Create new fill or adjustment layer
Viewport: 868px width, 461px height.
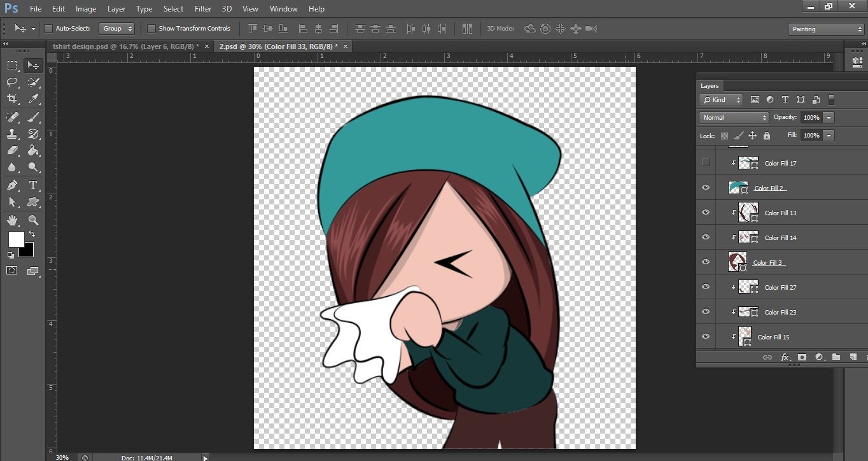(819, 357)
